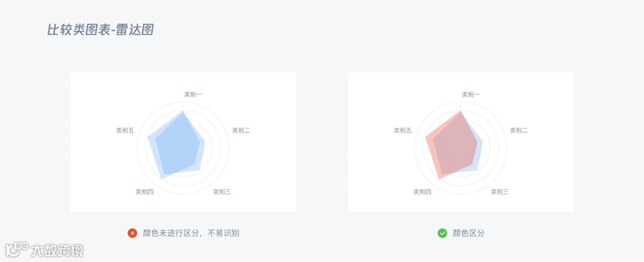Click the 大数跨境 watermark text

click(57, 250)
